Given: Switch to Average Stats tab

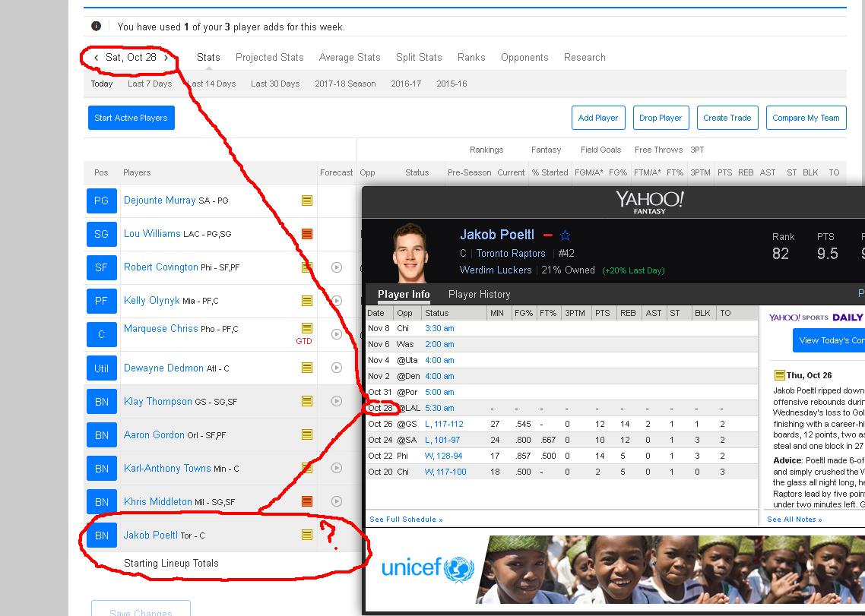Looking at the screenshot, I should [350, 58].
